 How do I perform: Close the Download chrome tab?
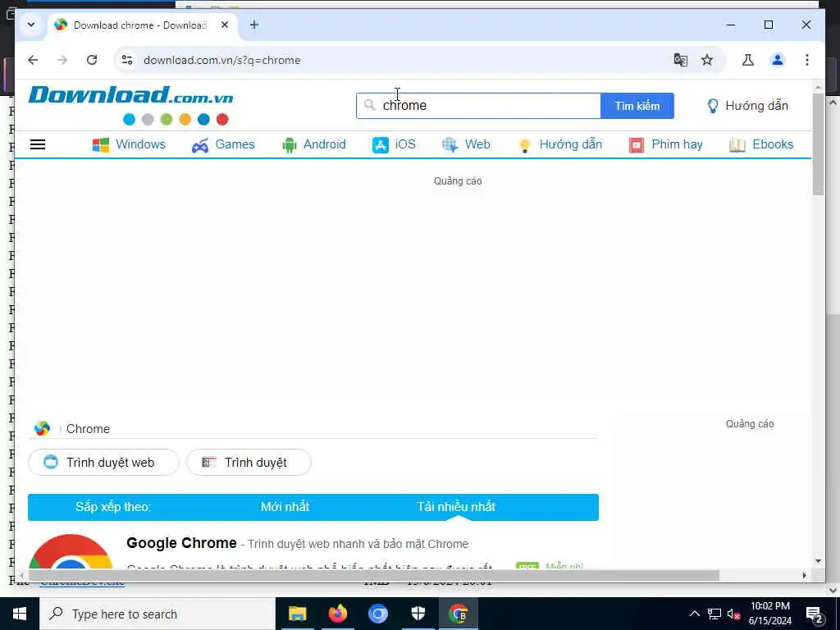[x=225, y=25]
